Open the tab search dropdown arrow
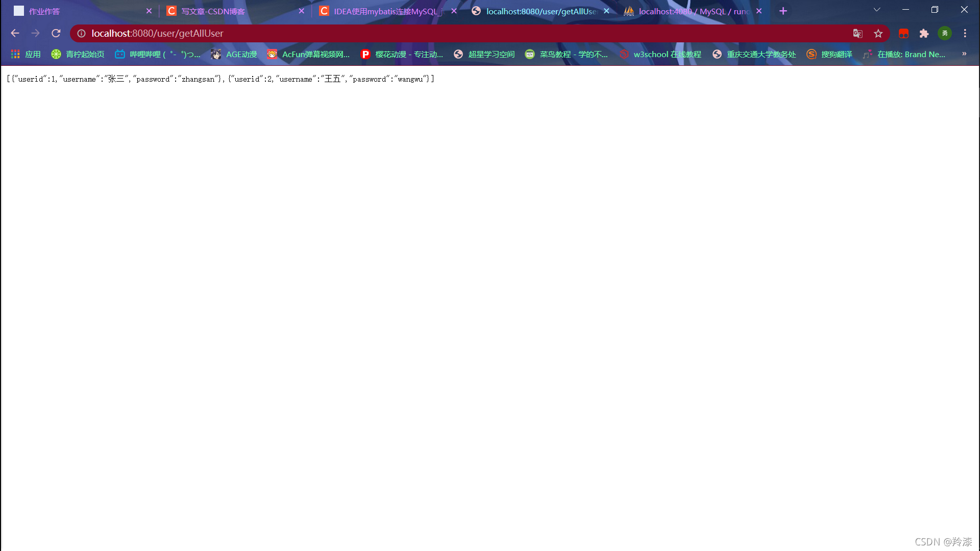The height and width of the screenshot is (551, 980). tap(877, 10)
